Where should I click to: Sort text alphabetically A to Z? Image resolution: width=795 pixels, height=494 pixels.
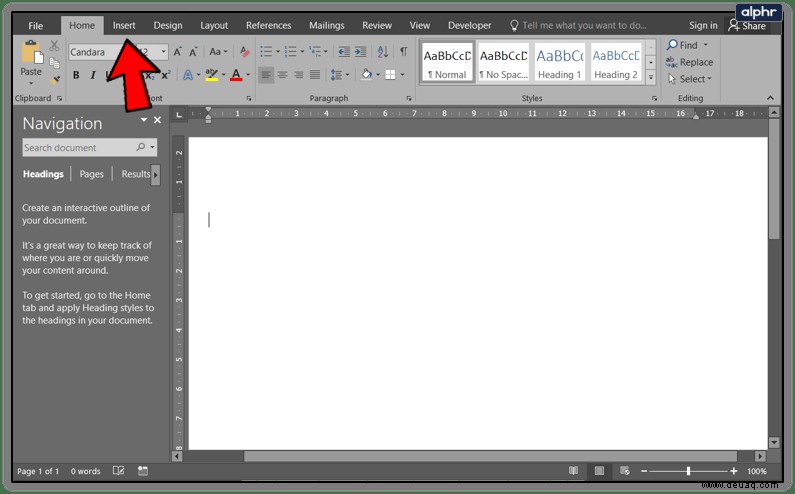pyautogui.click(x=383, y=52)
